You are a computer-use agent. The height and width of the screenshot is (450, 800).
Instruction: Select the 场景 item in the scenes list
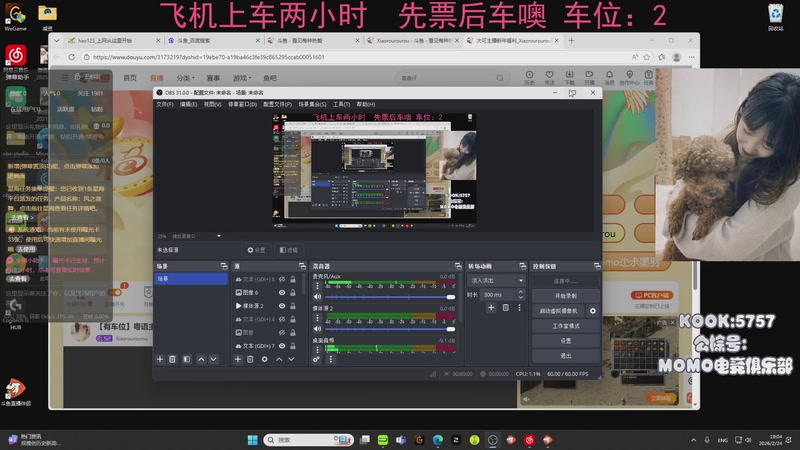pos(191,279)
